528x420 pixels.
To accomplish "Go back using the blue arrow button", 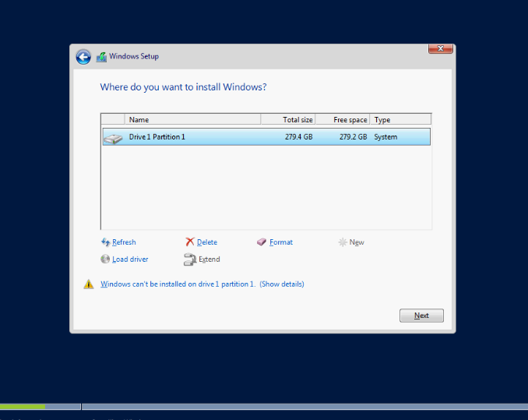I will click(83, 57).
